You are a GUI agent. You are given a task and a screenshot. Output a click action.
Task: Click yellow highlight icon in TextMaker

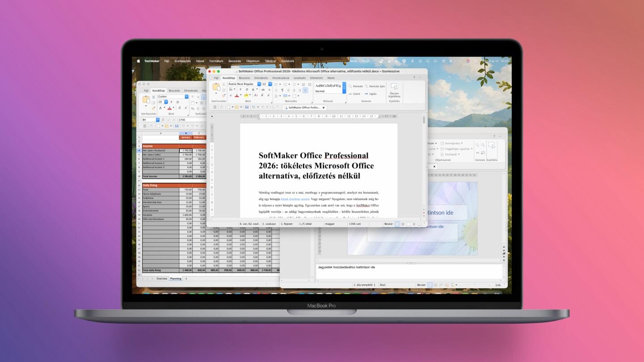(x=246, y=95)
